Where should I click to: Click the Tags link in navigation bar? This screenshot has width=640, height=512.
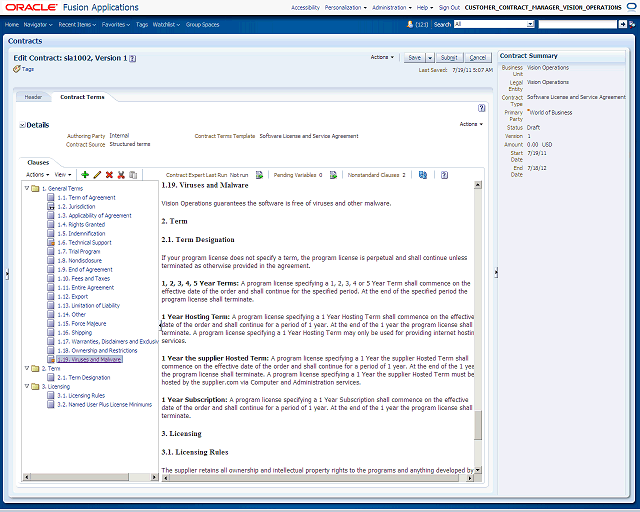(x=142, y=24)
